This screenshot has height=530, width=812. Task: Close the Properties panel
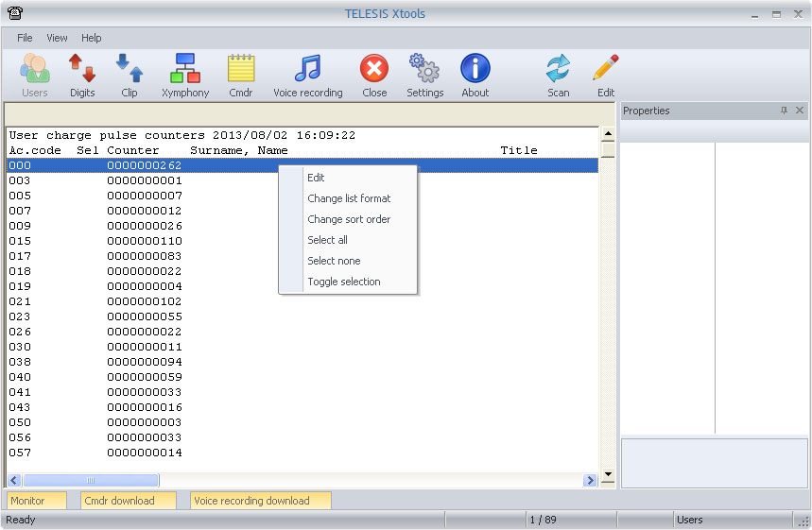800,111
